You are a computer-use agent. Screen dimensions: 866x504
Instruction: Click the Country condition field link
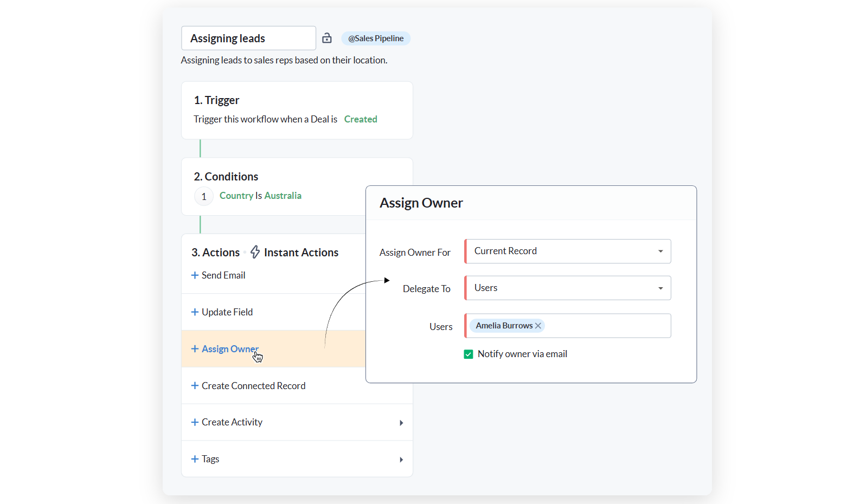click(236, 196)
